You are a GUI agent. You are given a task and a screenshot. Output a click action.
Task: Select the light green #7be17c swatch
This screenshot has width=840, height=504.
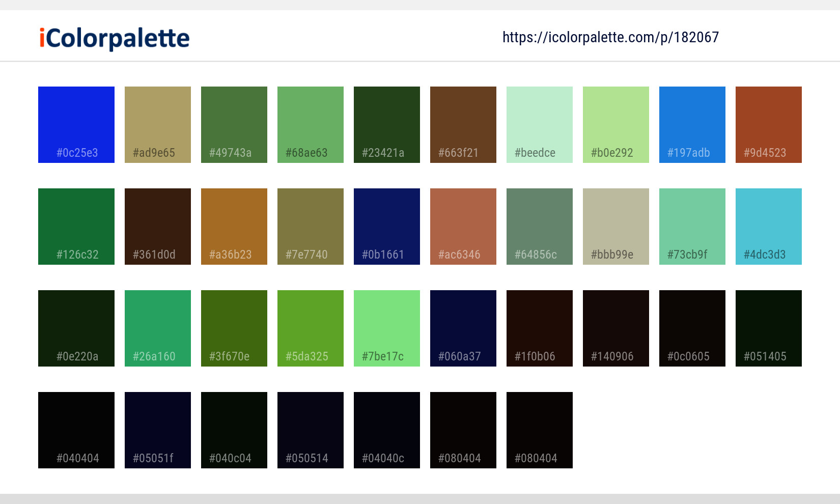386,328
